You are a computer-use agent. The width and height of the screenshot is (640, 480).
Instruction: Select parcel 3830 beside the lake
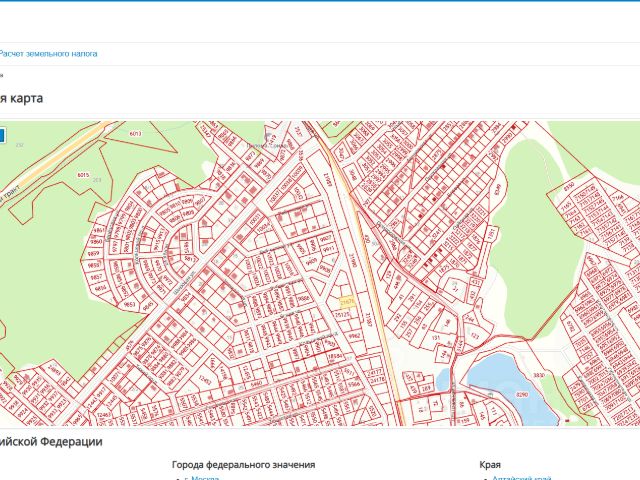(x=540, y=374)
